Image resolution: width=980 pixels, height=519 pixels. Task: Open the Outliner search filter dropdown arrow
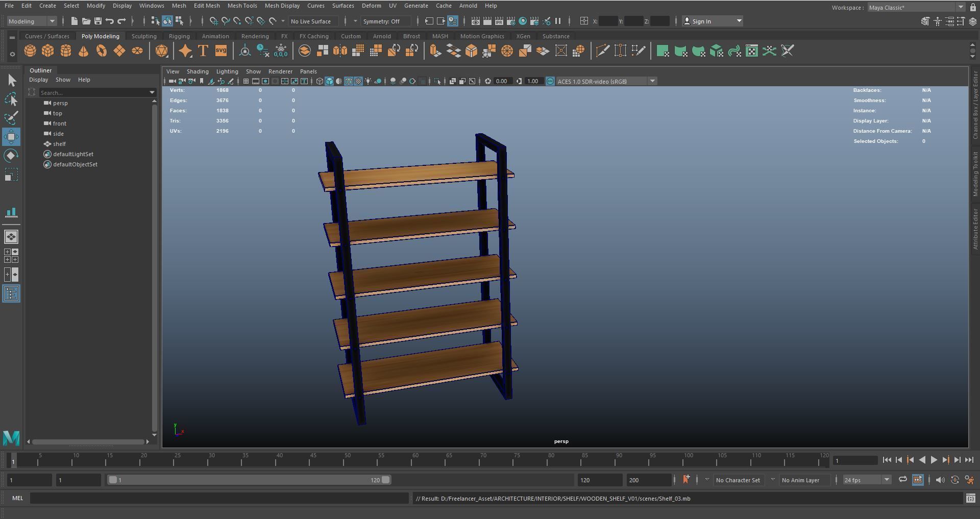pyautogui.click(x=152, y=92)
